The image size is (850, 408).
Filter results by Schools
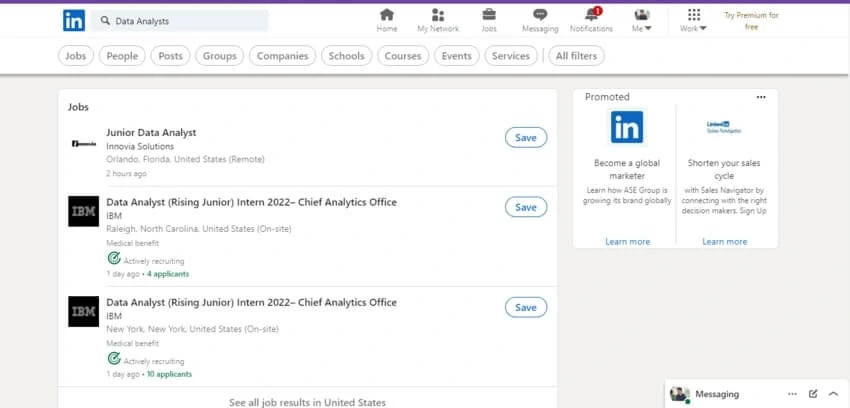point(346,56)
